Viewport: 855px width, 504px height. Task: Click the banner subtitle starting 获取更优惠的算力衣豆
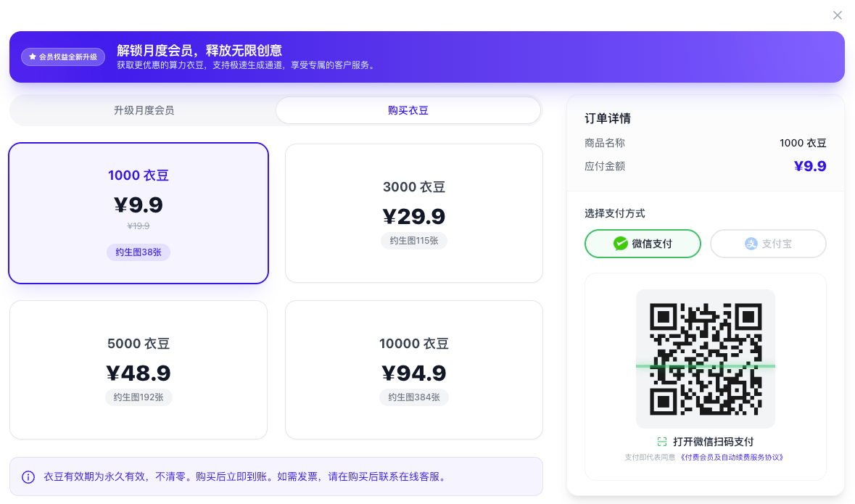pyautogui.click(x=246, y=65)
